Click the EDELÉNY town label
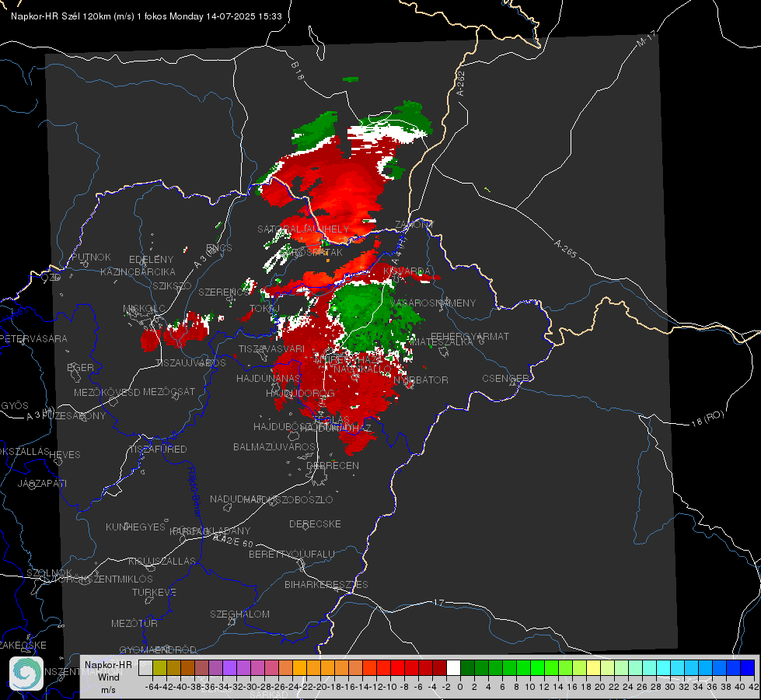 [x=151, y=260]
